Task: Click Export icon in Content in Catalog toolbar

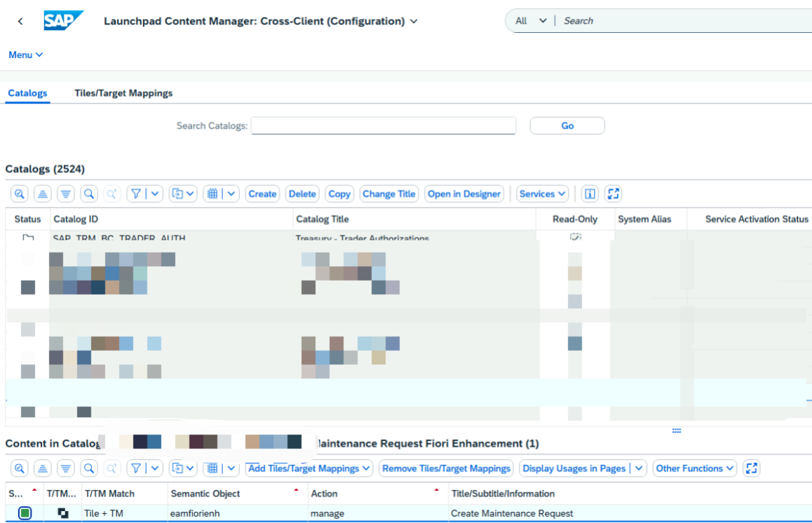Action: pyautogui.click(x=177, y=468)
